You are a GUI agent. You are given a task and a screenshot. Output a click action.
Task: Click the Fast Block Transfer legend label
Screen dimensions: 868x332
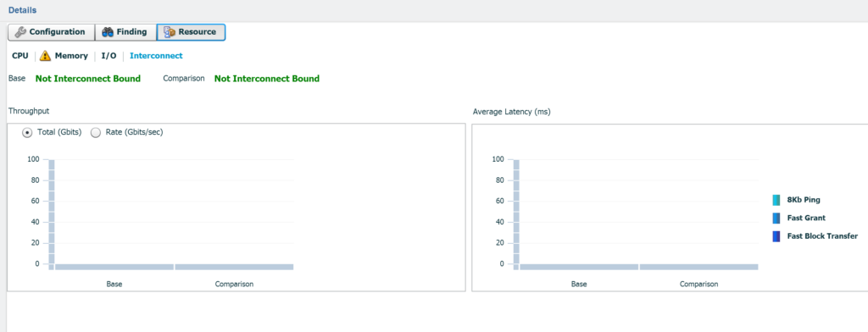pyautogui.click(x=822, y=236)
